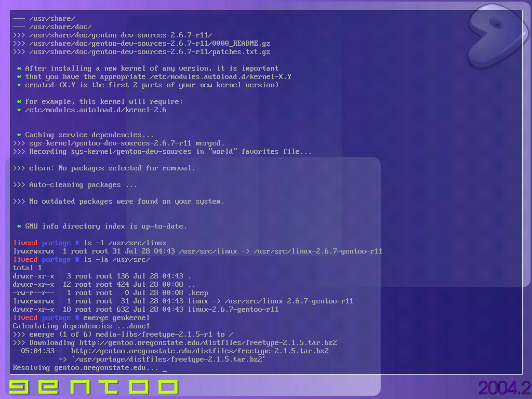Viewport: 532px width, 399px height.
Task: Click 'Calculating dependencies ...done!' line
Action: tap(82, 326)
